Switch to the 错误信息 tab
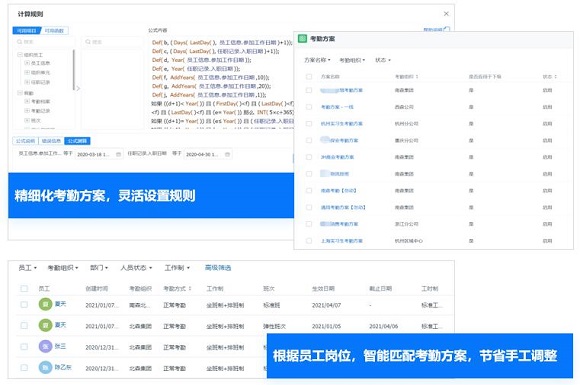Image resolution: width=580 pixels, height=385 pixels. tap(51, 141)
